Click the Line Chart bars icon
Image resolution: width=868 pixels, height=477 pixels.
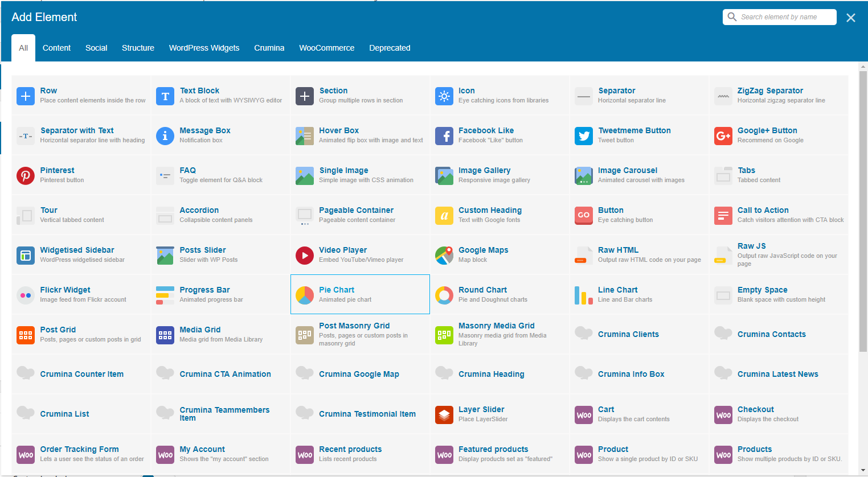584,295
